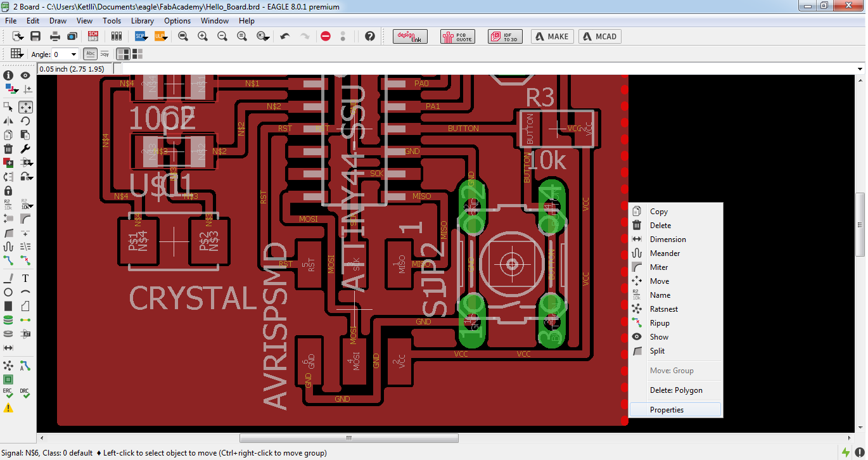Open the Errors warning icon
This screenshot has height=460, width=868.
point(8,408)
